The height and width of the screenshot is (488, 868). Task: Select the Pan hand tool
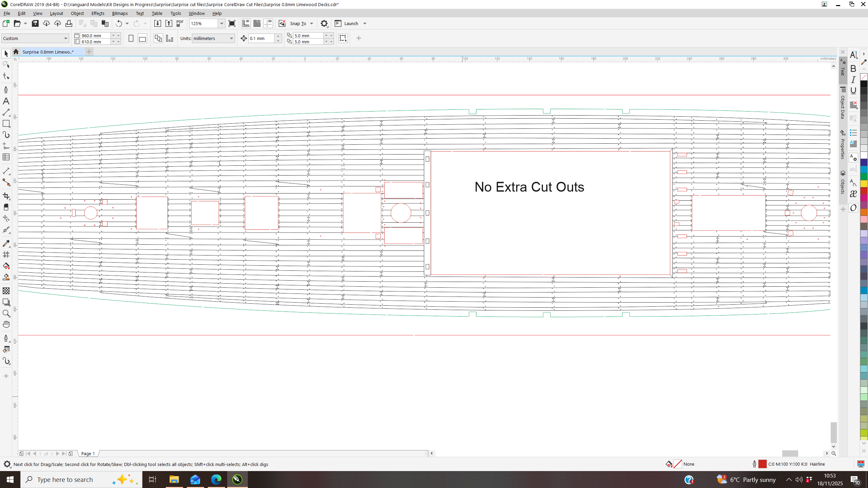[6, 324]
